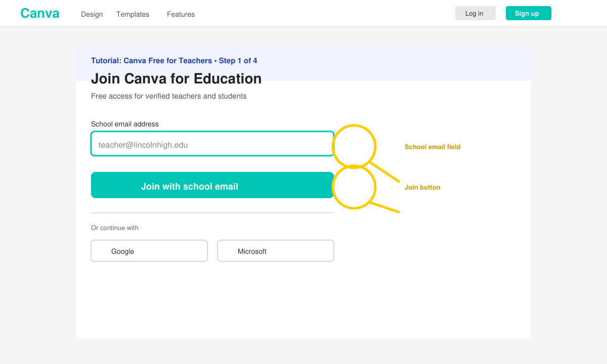Screen dimensions: 607x364
Task: Click 'Free access for verified teachers and students' text
Action: pos(169,96)
